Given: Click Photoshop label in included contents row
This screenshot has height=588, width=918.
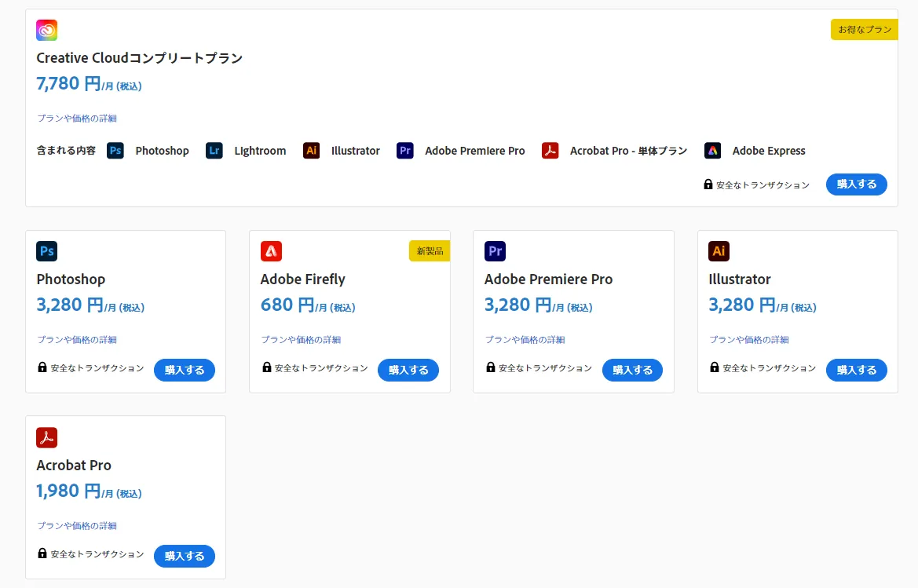Looking at the screenshot, I should pyautogui.click(x=163, y=151).
